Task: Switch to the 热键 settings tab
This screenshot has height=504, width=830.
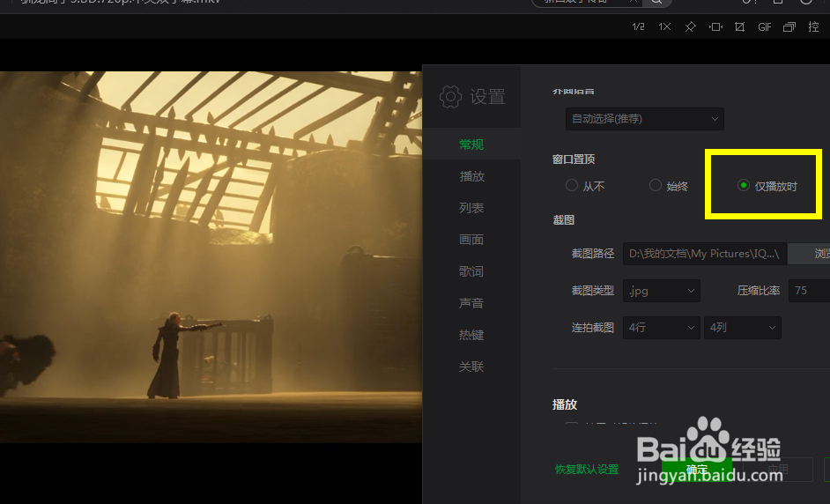Action: [x=471, y=335]
